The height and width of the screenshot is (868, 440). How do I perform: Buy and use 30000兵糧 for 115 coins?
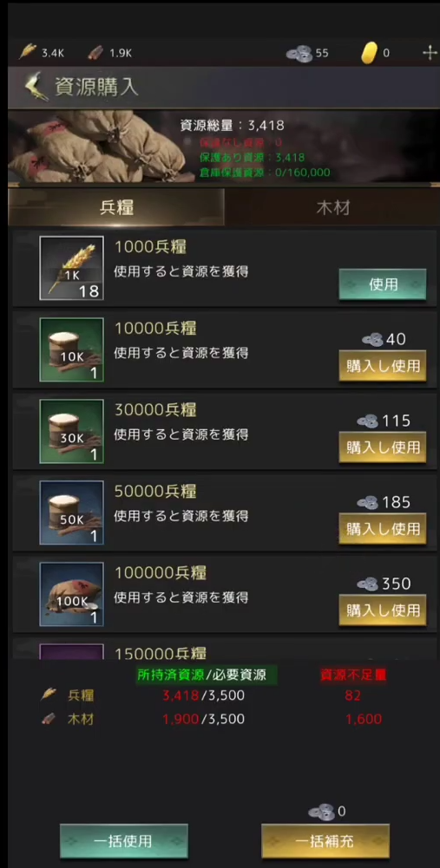click(383, 447)
